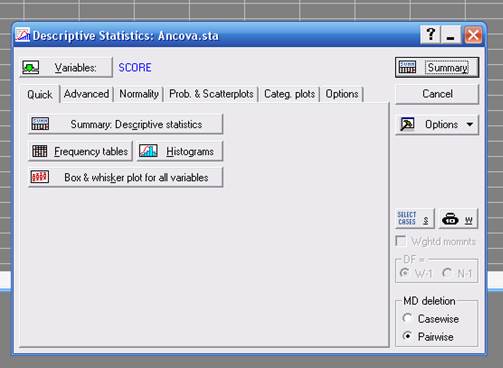This screenshot has width=503, height=368.
Task: Click the Histograms chart icon
Action: coord(148,151)
